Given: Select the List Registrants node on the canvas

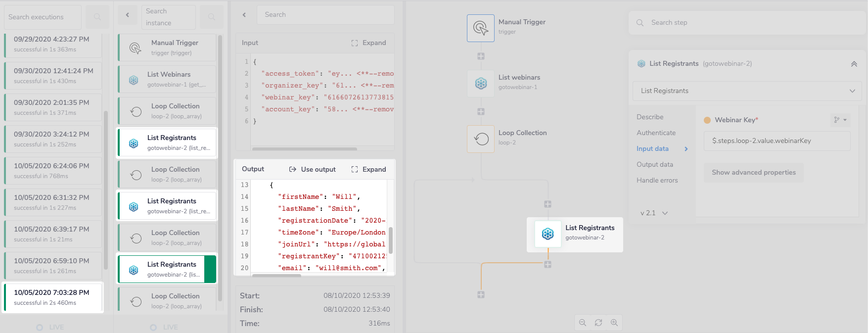Looking at the screenshot, I should pyautogui.click(x=574, y=234).
